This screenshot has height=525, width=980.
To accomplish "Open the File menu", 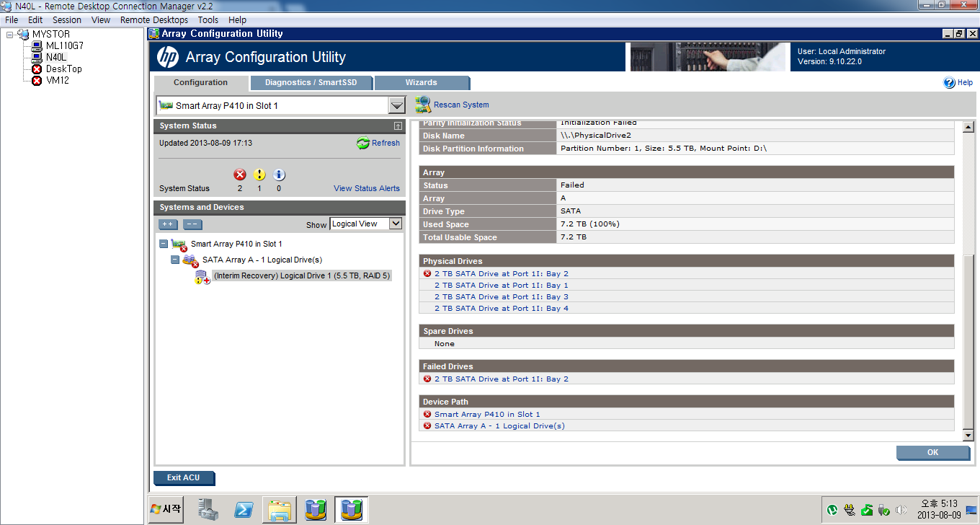I will click(x=12, y=19).
